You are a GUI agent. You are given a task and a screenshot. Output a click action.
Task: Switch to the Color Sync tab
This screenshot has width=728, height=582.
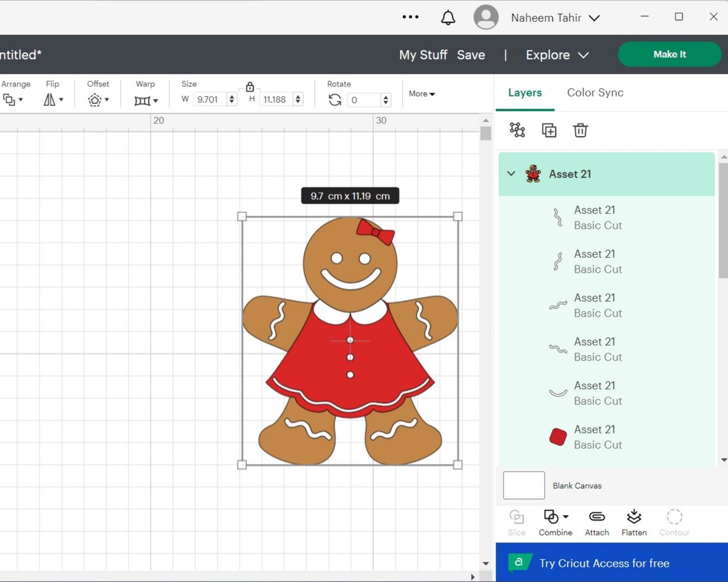595,93
